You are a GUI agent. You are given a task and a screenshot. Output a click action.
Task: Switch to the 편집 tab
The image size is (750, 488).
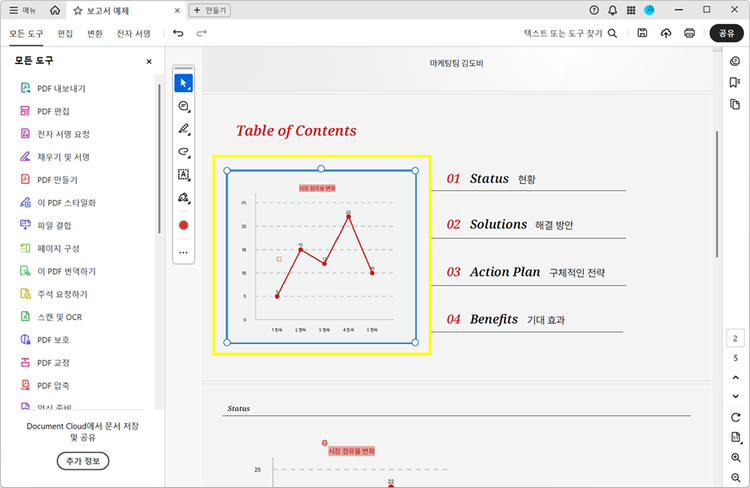pyautogui.click(x=66, y=33)
